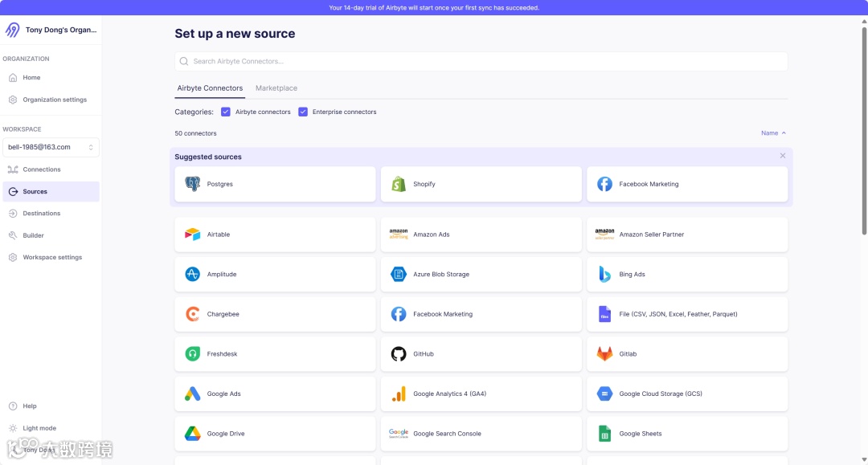Click the Tony Dong's Organ... organization name
Viewport: 868px width, 465px height.
[x=61, y=30]
